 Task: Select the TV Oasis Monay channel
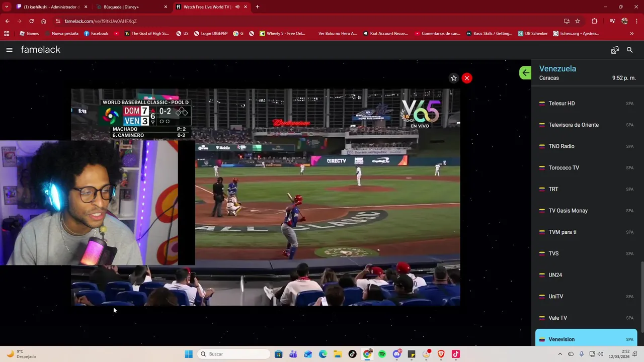(586, 211)
